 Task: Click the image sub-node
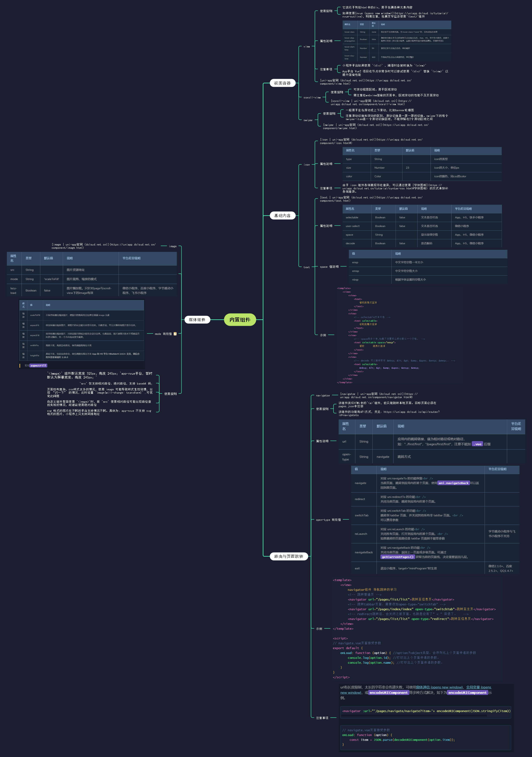coord(173,246)
